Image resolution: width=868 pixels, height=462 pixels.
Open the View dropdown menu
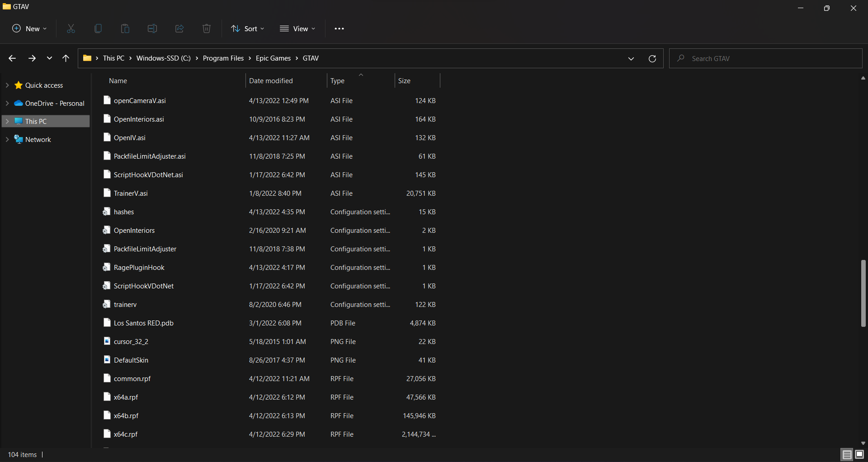coord(297,28)
